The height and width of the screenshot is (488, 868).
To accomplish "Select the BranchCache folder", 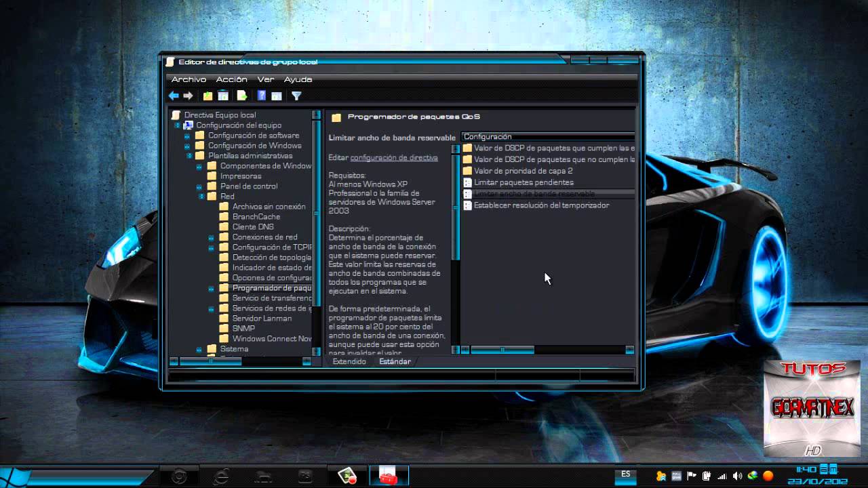I will pos(256,217).
